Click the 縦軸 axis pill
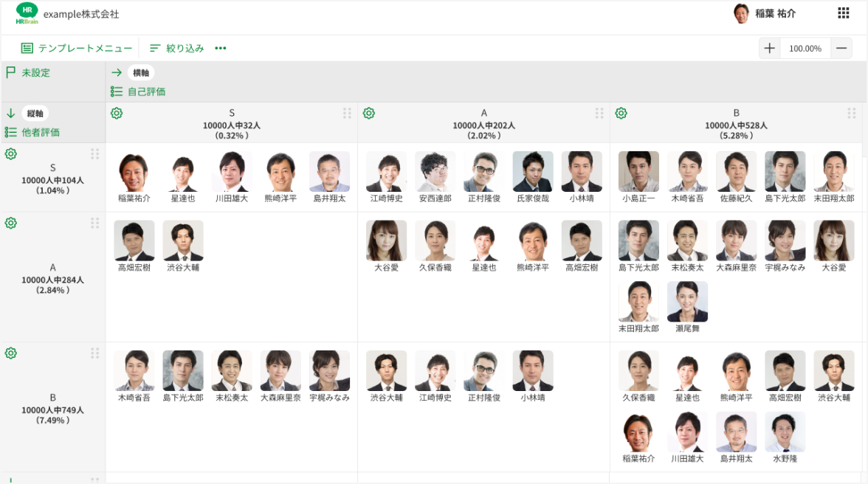The image size is (868, 484). point(35,114)
